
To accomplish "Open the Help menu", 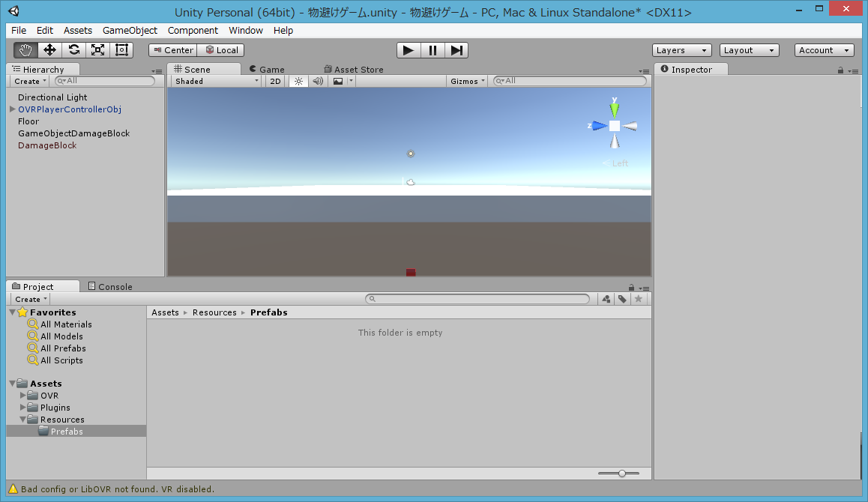I will [283, 31].
